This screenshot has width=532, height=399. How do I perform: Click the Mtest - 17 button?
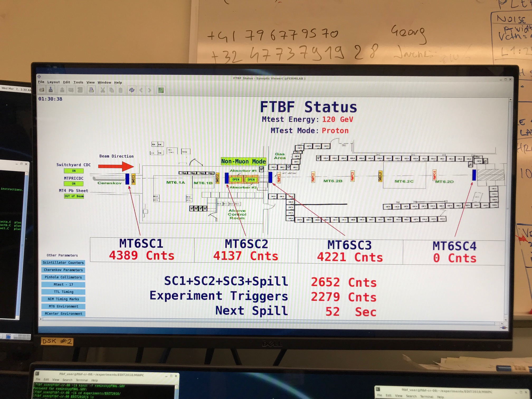pos(63,284)
